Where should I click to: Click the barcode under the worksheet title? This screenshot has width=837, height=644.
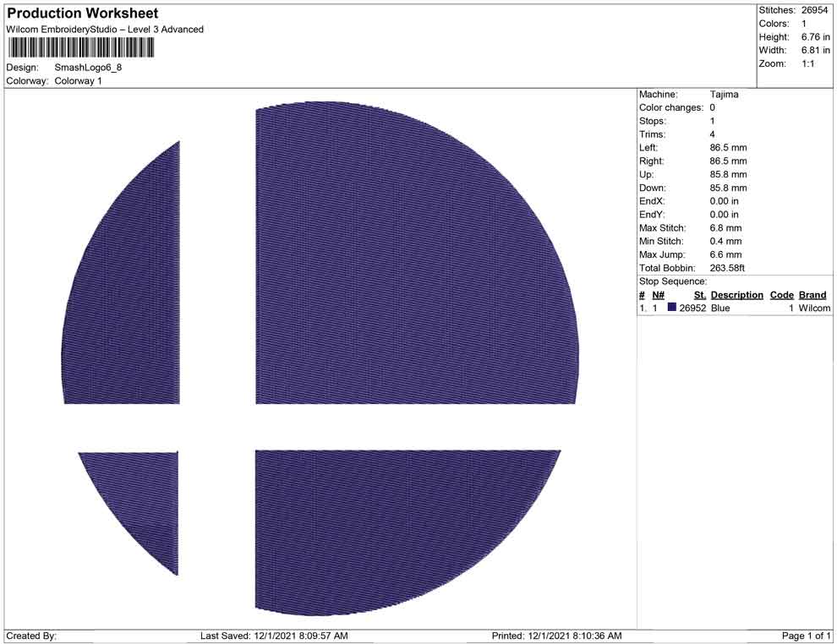80,48
